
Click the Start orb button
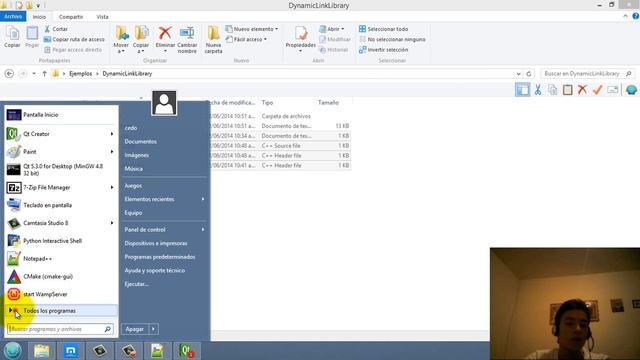pos(13,351)
